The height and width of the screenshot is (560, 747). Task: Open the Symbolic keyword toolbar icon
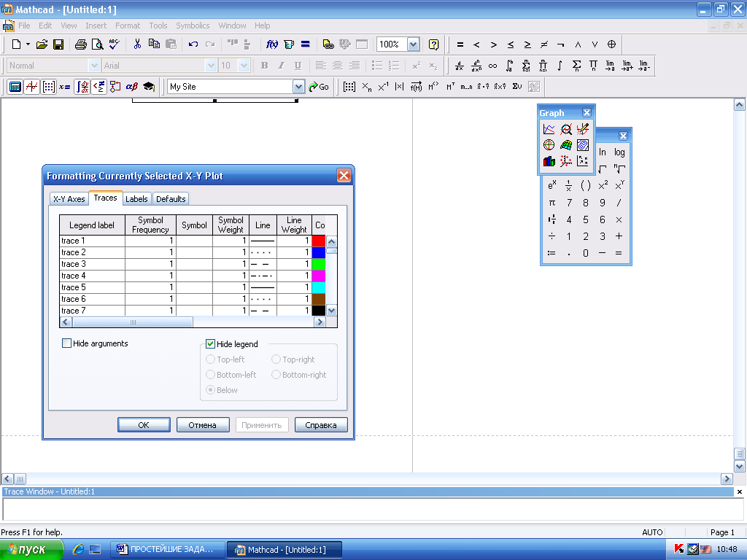[149, 87]
